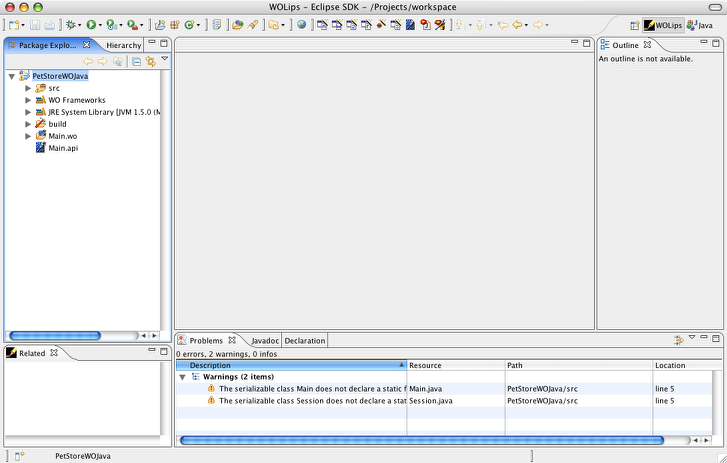Viewport: 727px width, 463px height.
Task: Close the Problems view tab
Action: click(x=232, y=341)
